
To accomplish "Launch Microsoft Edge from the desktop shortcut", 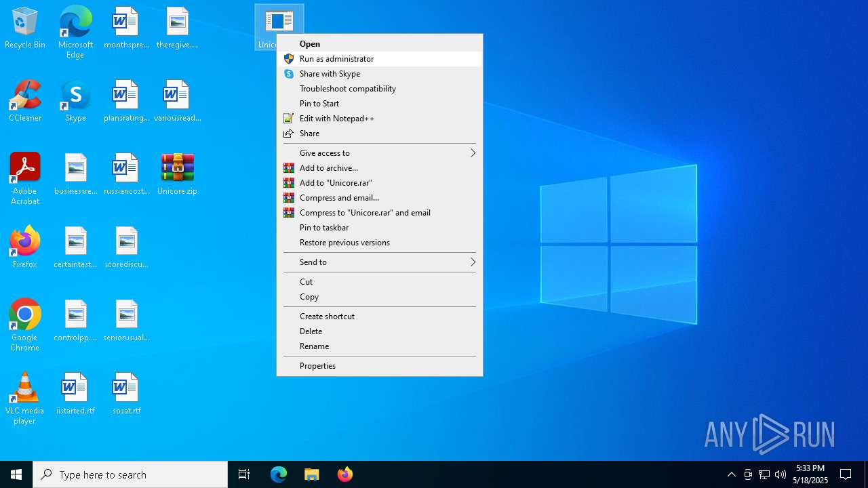I will 75,32.
